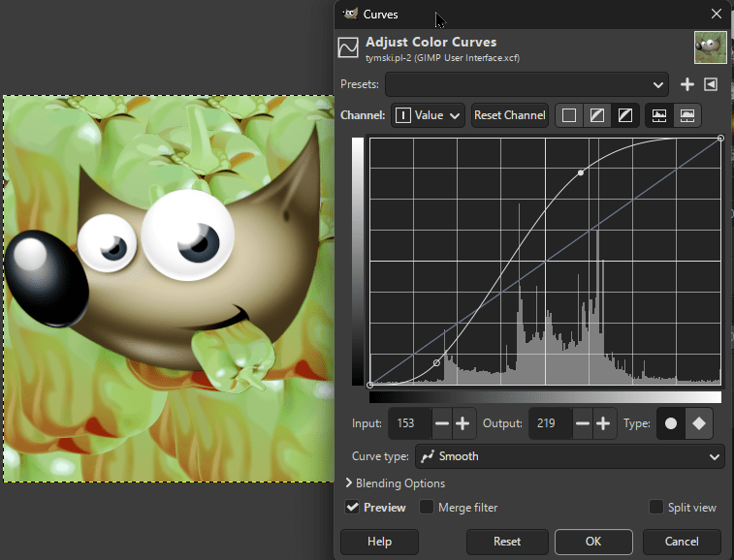734x560 pixels.
Task: Open the Curve type Smooth dropdown
Action: click(x=570, y=456)
